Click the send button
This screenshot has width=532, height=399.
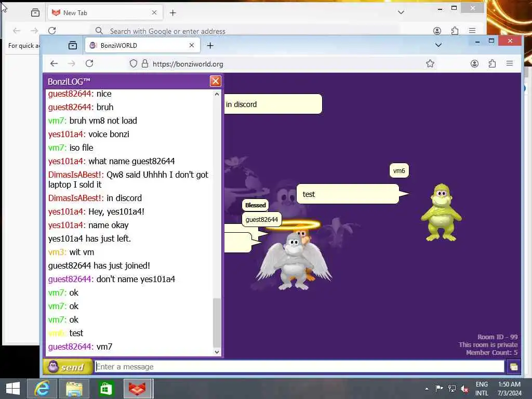(x=68, y=367)
